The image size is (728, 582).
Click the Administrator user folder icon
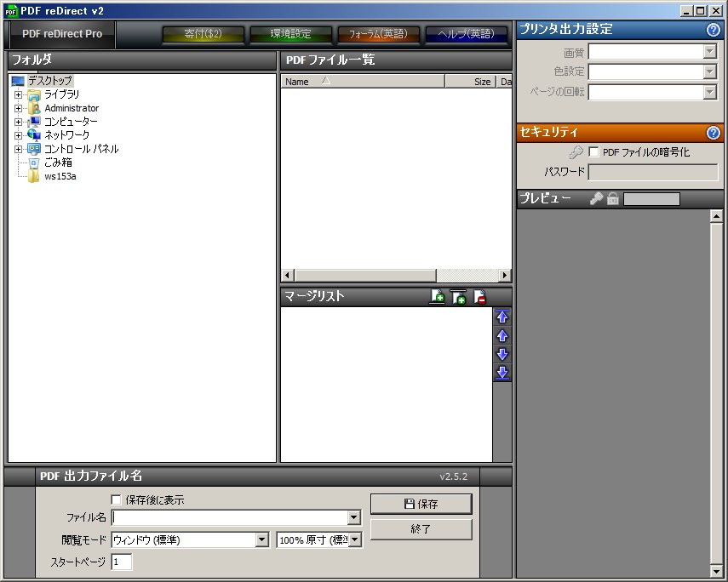34,109
